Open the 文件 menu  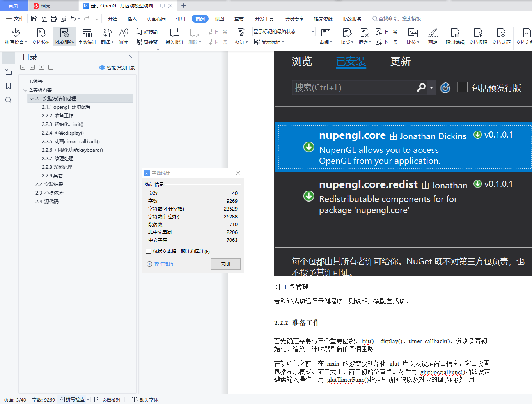click(15, 19)
